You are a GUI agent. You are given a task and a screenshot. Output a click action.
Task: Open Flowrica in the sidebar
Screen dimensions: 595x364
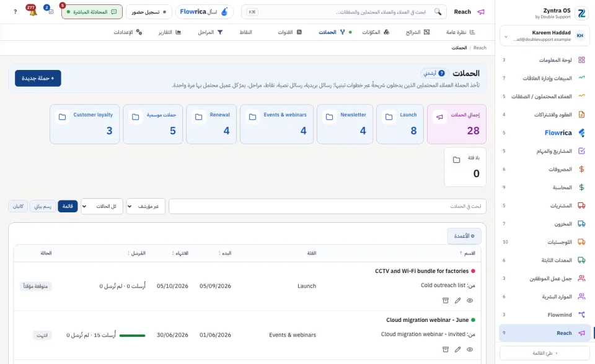(x=544, y=132)
